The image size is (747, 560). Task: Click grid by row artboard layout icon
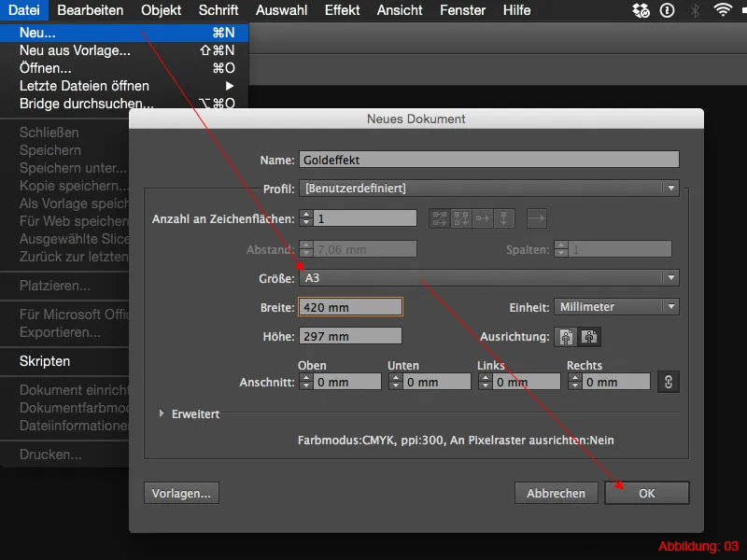tap(440, 218)
